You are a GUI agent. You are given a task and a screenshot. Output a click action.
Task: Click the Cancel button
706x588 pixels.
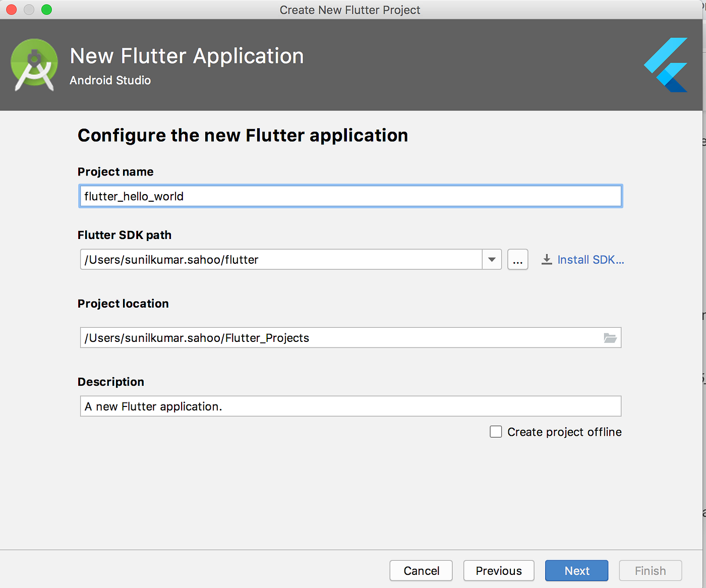point(421,570)
